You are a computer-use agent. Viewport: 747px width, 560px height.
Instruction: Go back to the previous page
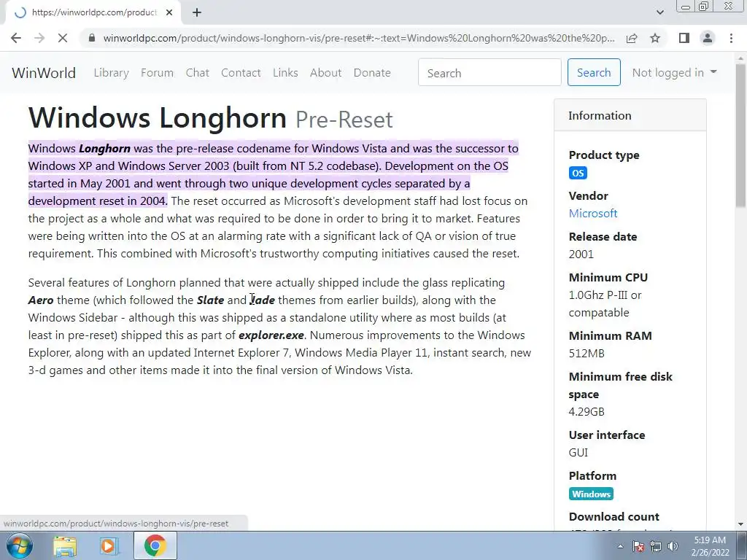16,38
